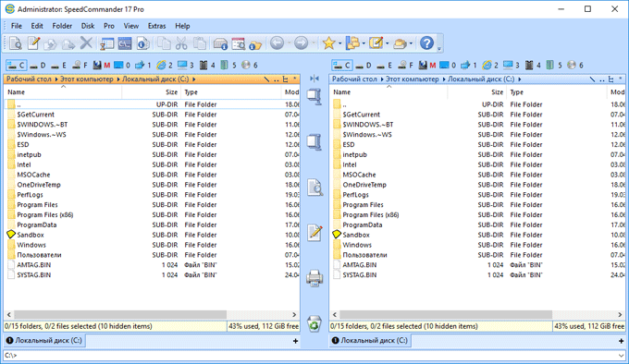Click the drive information toolbar icon
This screenshot has width=629, height=364.
pyautogui.click(x=220, y=42)
